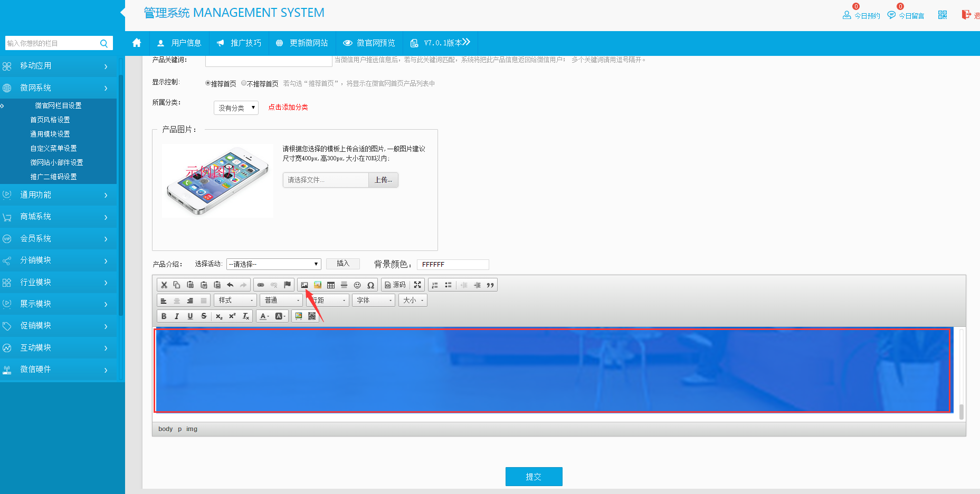
Task: Open the 没有分类 category dropdown
Action: click(236, 108)
